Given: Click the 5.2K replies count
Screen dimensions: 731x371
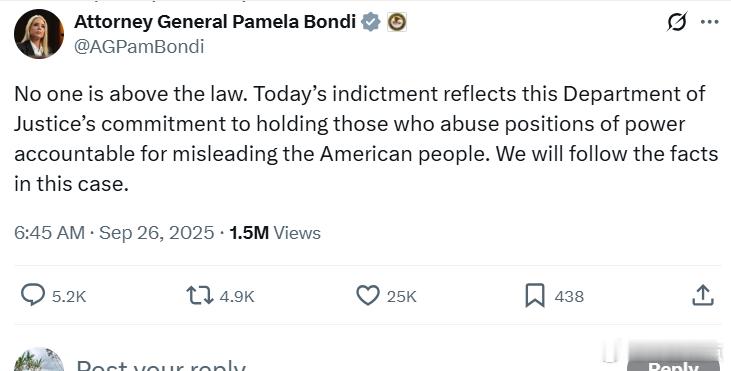Looking at the screenshot, I should (69, 296).
